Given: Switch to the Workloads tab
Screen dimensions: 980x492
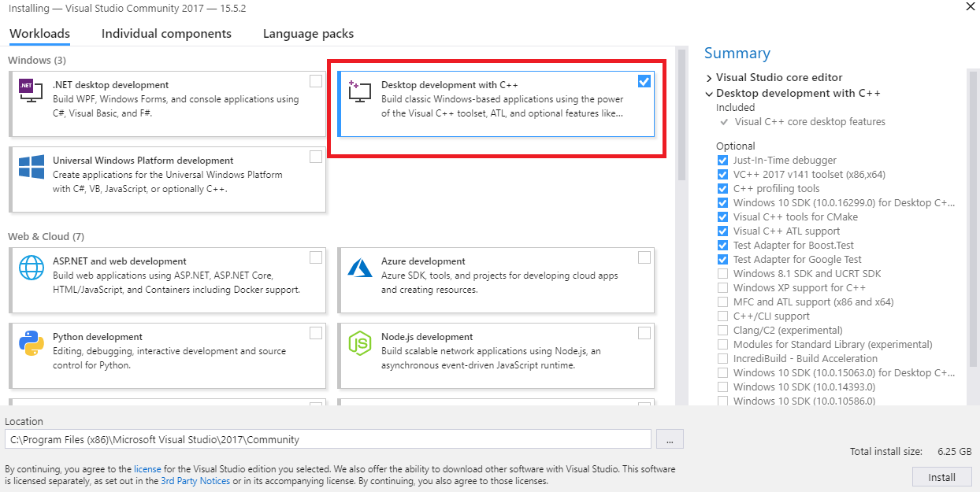Looking at the screenshot, I should tap(39, 34).
